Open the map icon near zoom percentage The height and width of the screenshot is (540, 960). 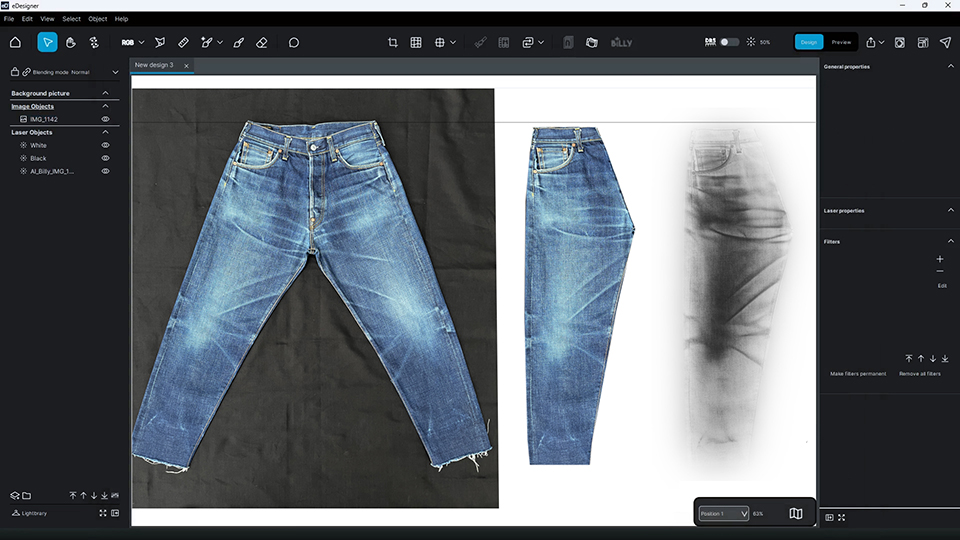(796, 513)
